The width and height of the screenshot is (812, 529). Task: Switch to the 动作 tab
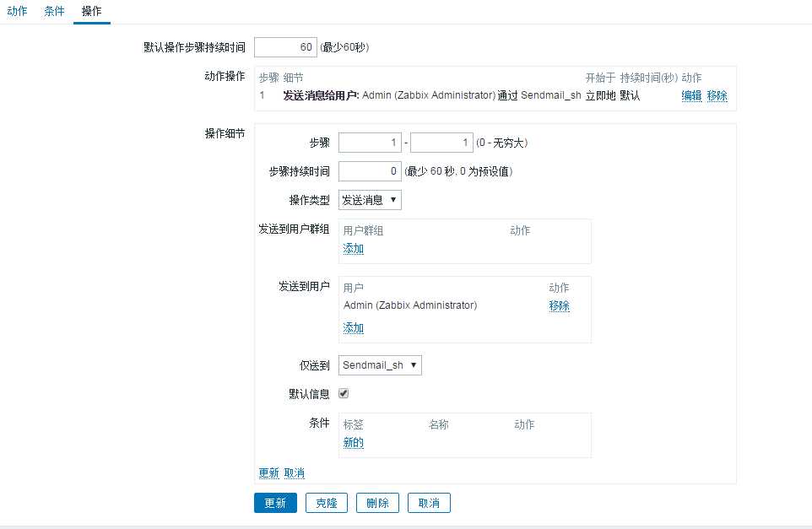point(17,12)
